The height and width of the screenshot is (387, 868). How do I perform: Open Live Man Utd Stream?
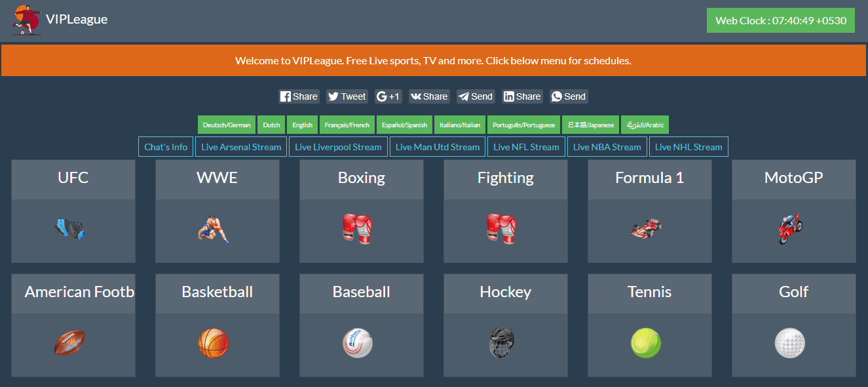pos(438,147)
